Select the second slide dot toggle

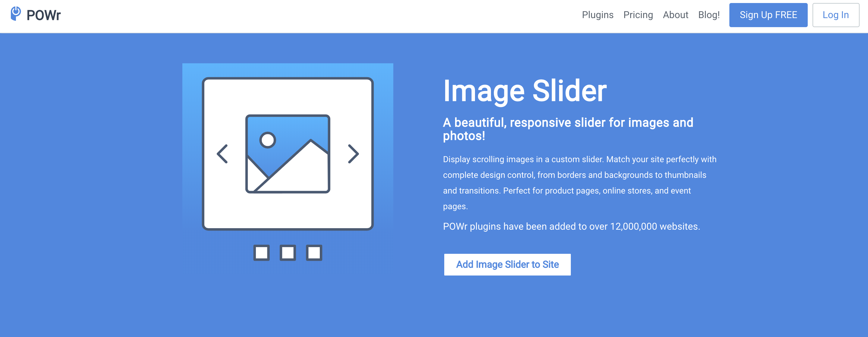pyautogui.click(x=287, y=253)
